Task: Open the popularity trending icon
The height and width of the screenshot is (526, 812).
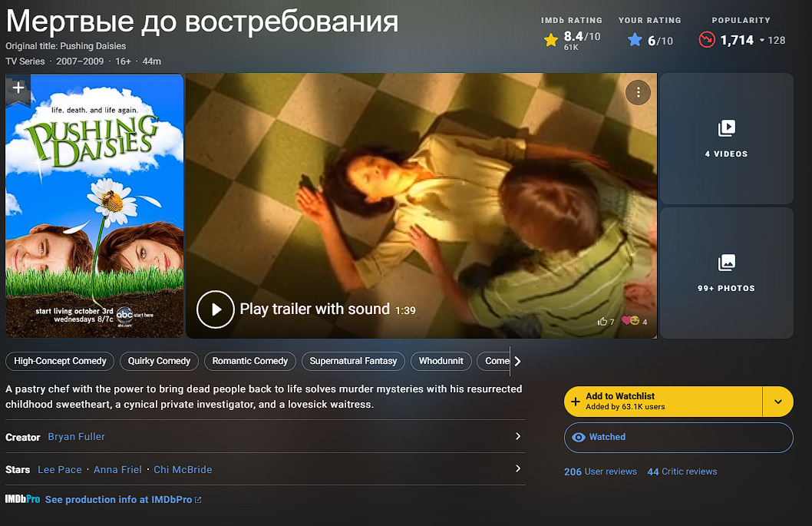Action: tap(707, 39)
